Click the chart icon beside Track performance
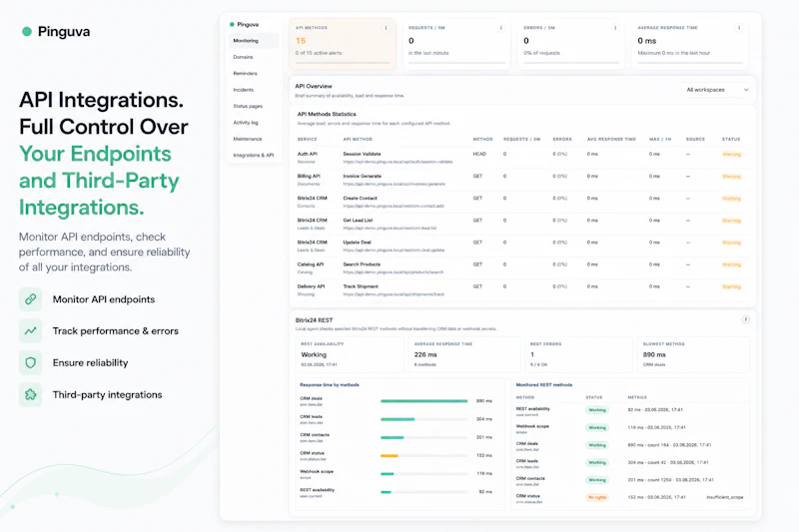799x532 pixels. coord(31,331)
